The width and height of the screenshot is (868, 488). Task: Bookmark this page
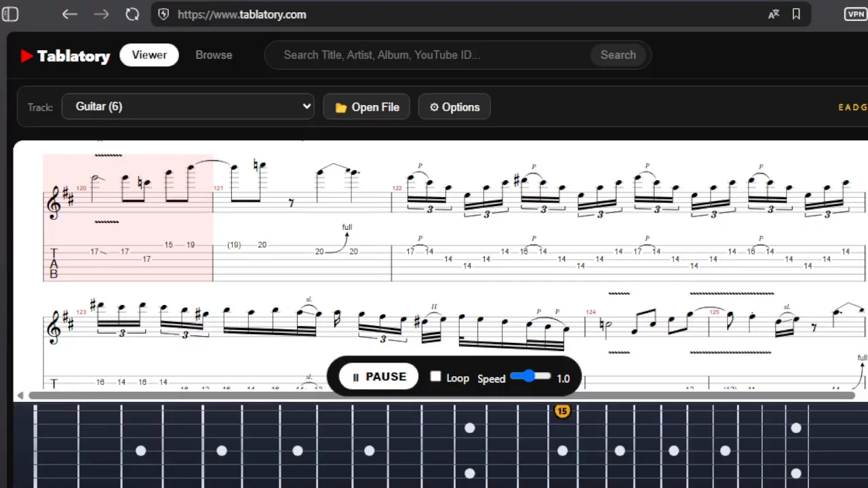(796, 14)
